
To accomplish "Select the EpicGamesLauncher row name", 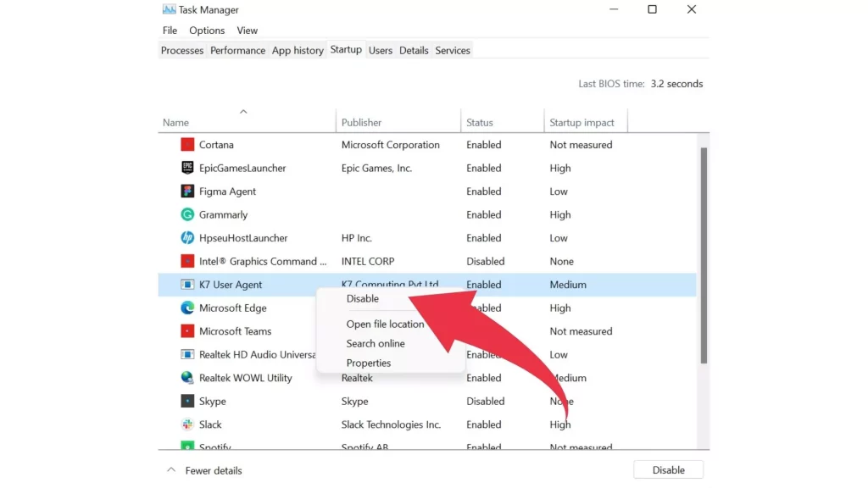I will (x=242, y=169).
